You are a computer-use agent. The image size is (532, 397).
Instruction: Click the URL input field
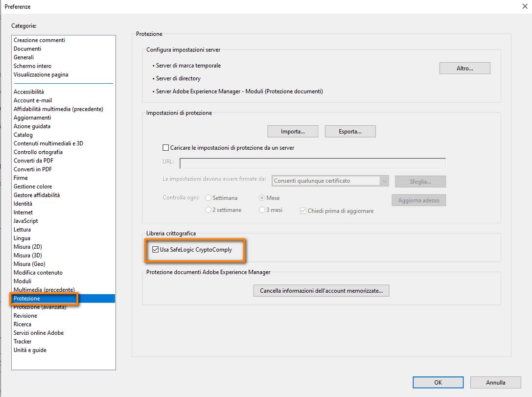click(312, 163)
